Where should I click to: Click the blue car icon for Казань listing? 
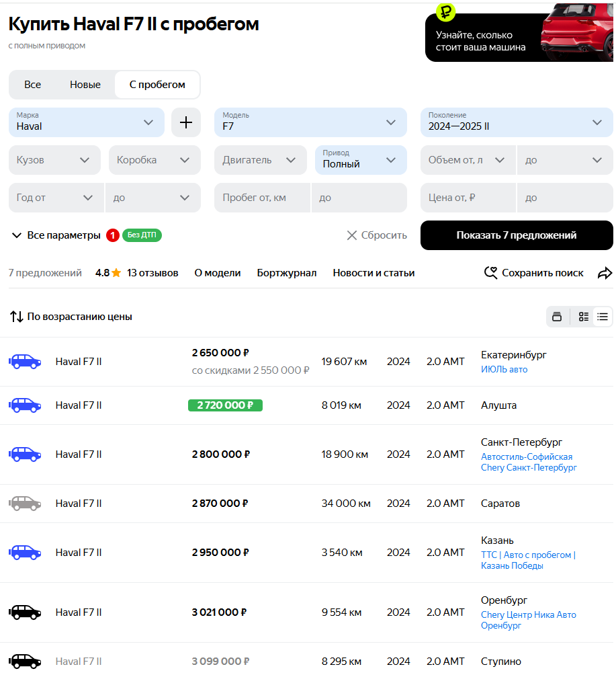coord(25,553)
